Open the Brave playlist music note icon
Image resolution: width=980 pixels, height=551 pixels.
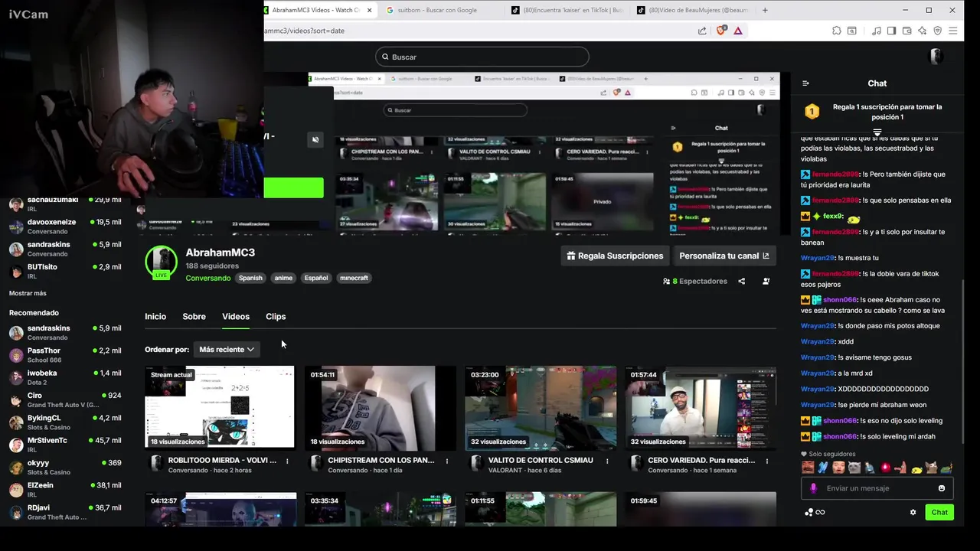point(877,31)
